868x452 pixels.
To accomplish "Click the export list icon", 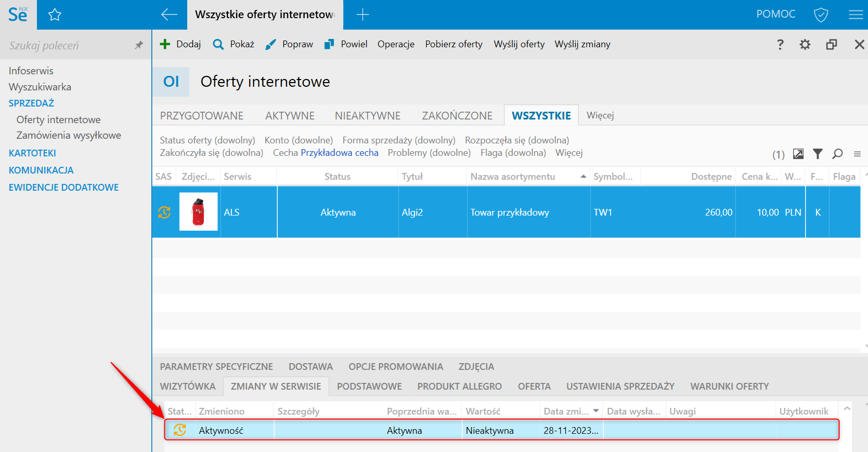I will 798,154.
